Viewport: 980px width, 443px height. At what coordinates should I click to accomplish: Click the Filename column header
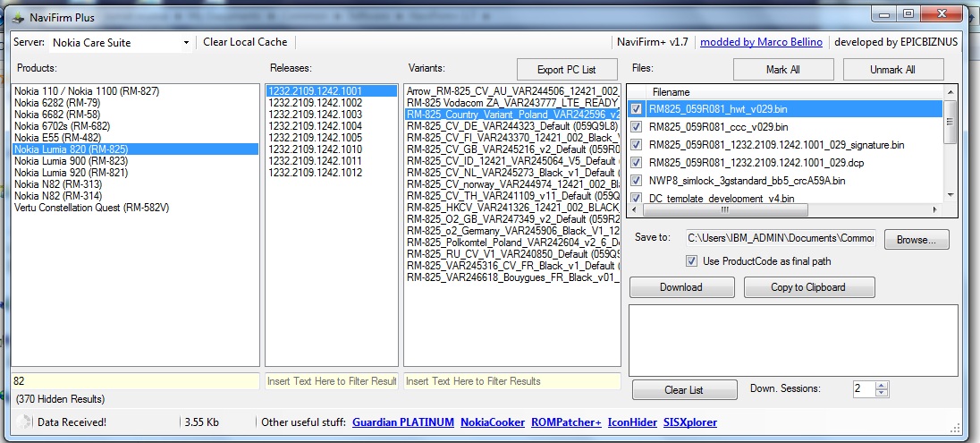tap(672, 92)
